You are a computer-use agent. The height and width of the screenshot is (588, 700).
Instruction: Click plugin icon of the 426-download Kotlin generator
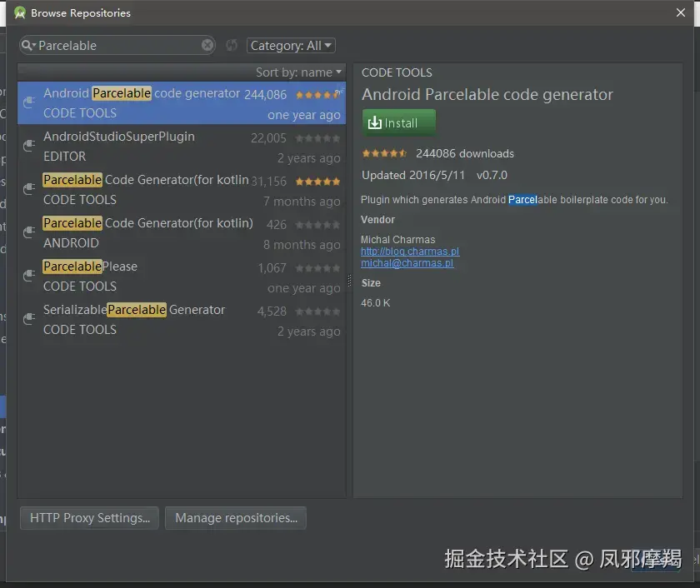click(29, 232)
